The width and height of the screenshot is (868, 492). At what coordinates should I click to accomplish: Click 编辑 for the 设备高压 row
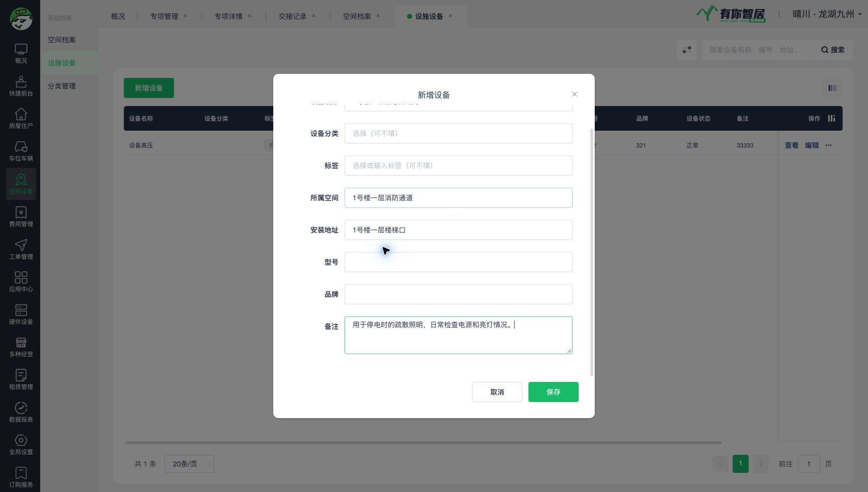[812, 145]
